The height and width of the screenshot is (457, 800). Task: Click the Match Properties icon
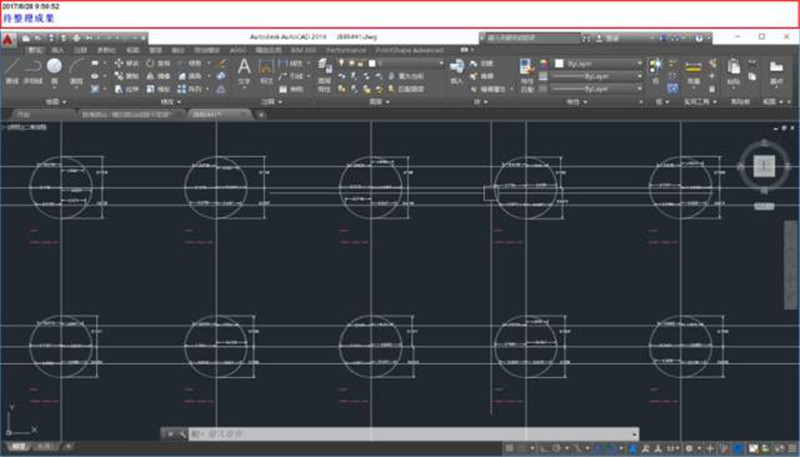coord(527,68)
